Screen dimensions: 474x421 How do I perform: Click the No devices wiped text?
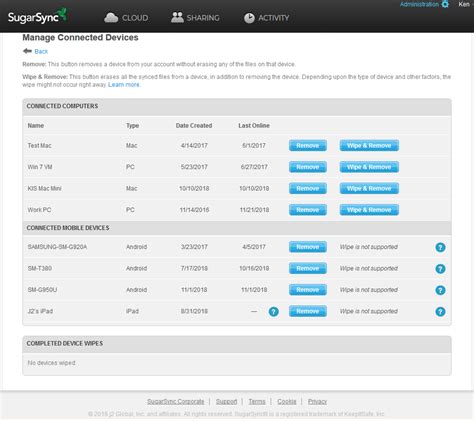coord(51,363)
